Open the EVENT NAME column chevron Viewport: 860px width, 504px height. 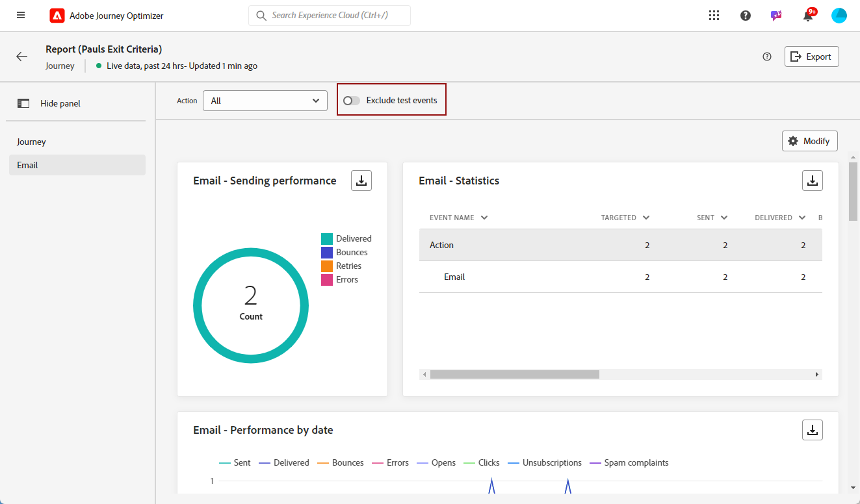click(x=484, y=218)
